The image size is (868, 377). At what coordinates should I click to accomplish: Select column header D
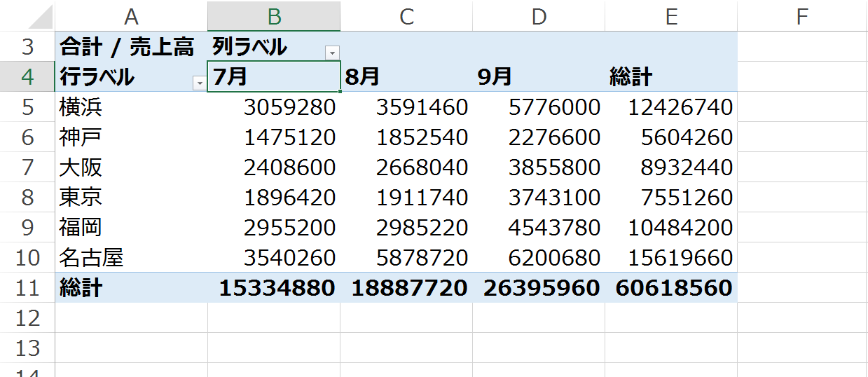pyautogui.click(x=539, y=17)
